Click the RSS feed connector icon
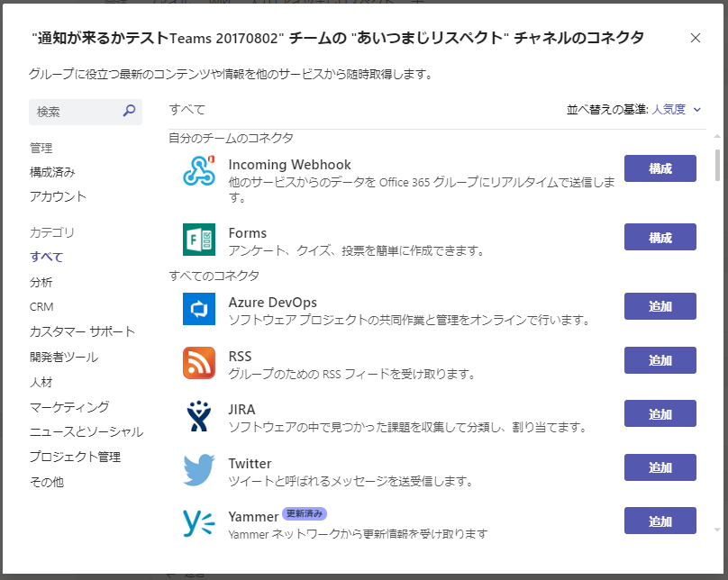Image resolution: width=728 pixels, height=580 pixels. point(199,363)
